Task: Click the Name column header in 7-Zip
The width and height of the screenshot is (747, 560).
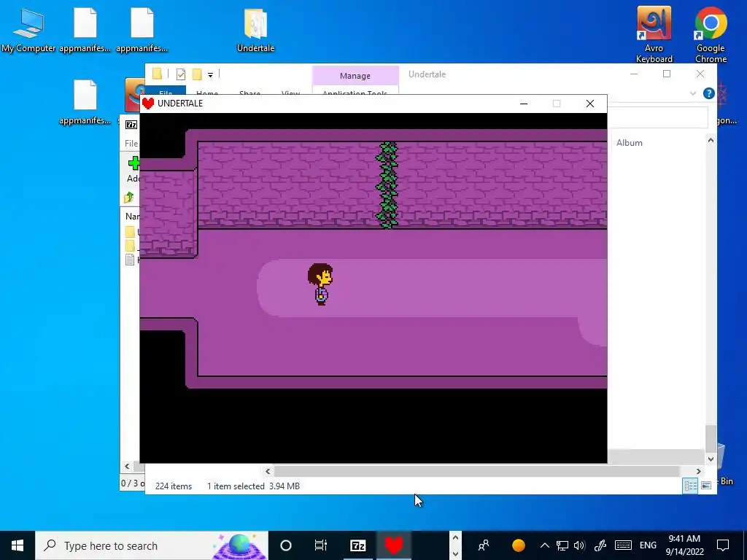Action: pos(132,216)
